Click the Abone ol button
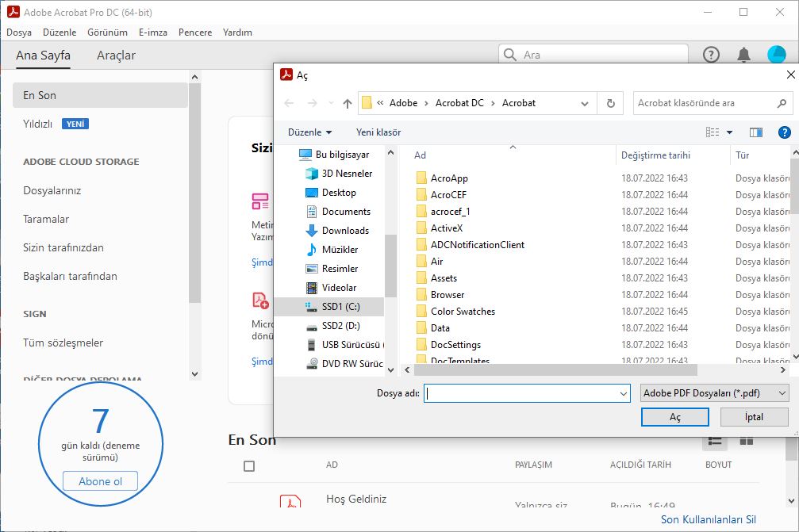Viewport: 799px width, 532px height. [x=101, y=481]
